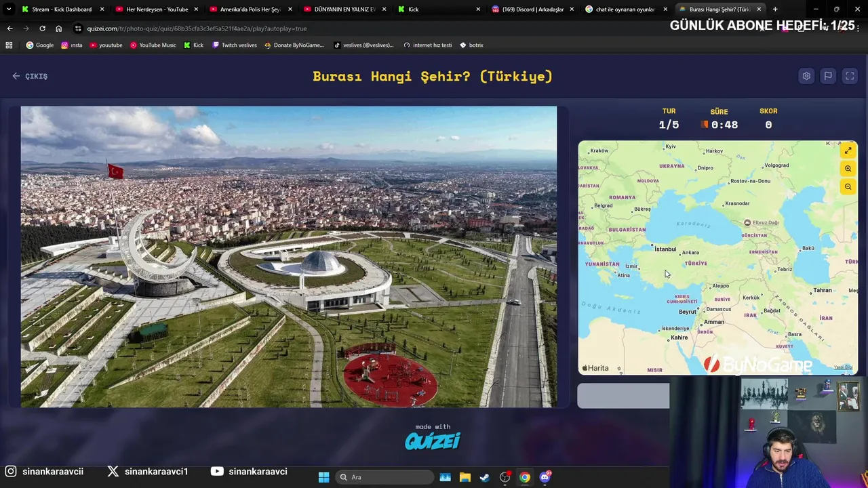Toggle quiz fullscreen mode icon
The height and width of the screenshot is (488, 868).
coord(850,76)
